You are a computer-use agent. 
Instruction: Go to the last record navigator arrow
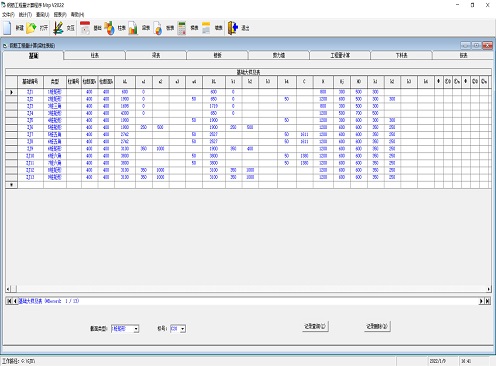[x=487, y=301]
